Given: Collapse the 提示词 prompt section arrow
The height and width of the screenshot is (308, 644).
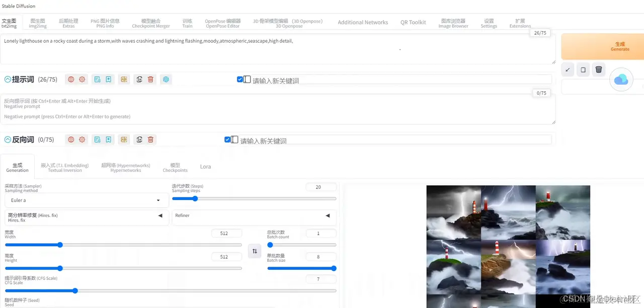Looking at the screenshot, I should 8,79.
